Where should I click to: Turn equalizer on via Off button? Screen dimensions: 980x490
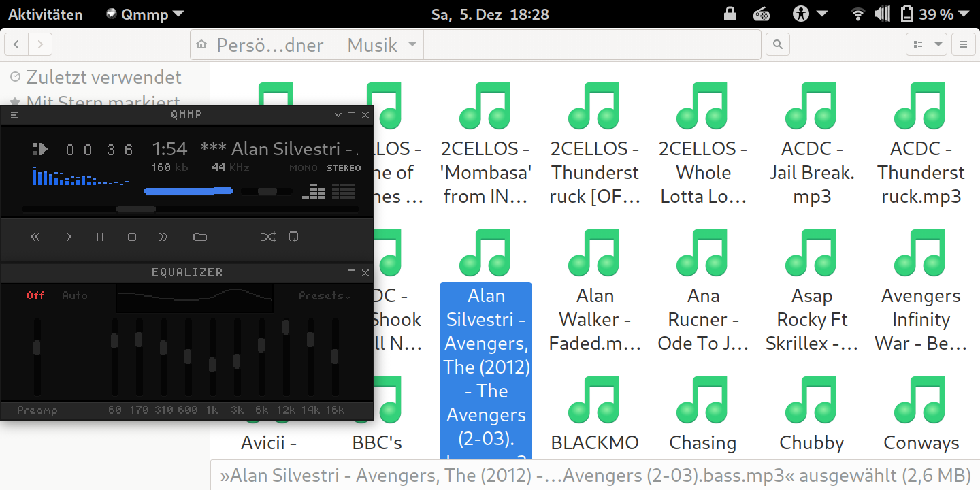click(35, 295)
